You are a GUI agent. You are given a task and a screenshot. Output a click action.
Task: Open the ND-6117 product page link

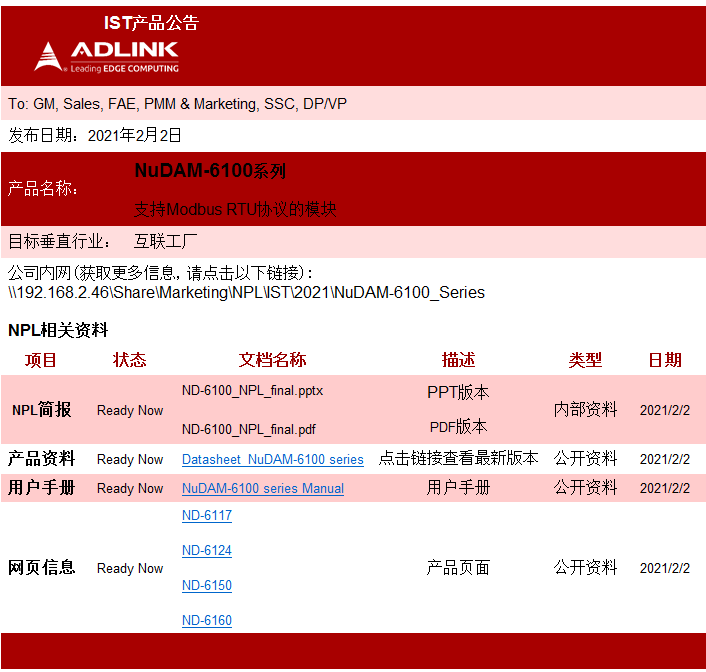pyautogui.click(x=207, y=516)
